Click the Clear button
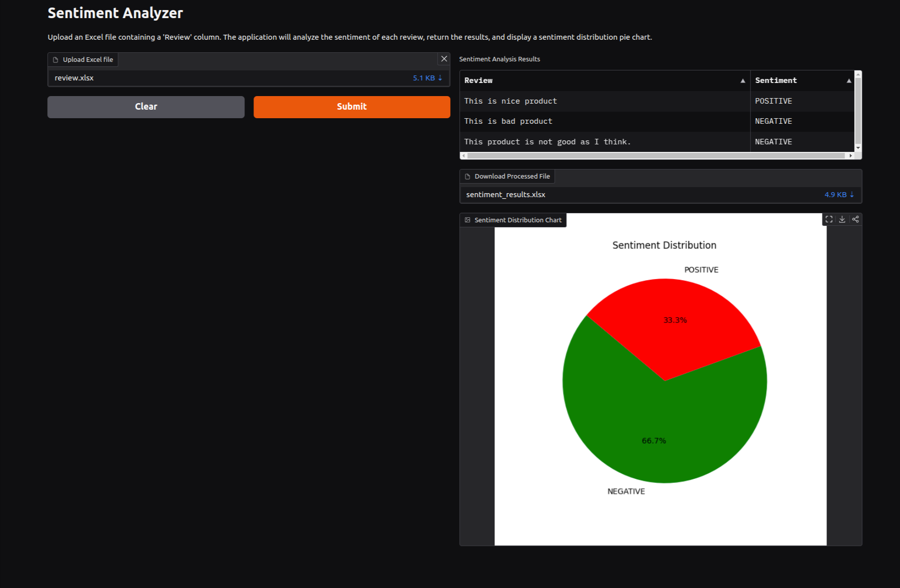The height and width of the screenshot is (588, 900). pyautogui.click(x=146, y=107)
